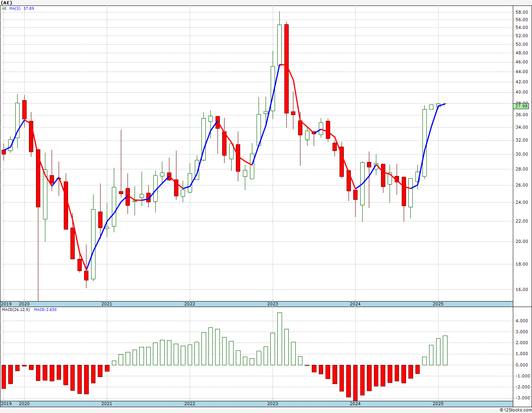The width and height of the screenshot is (532, 413).
Task: Select the 30.00 price axis label
Action: point(521,154)
